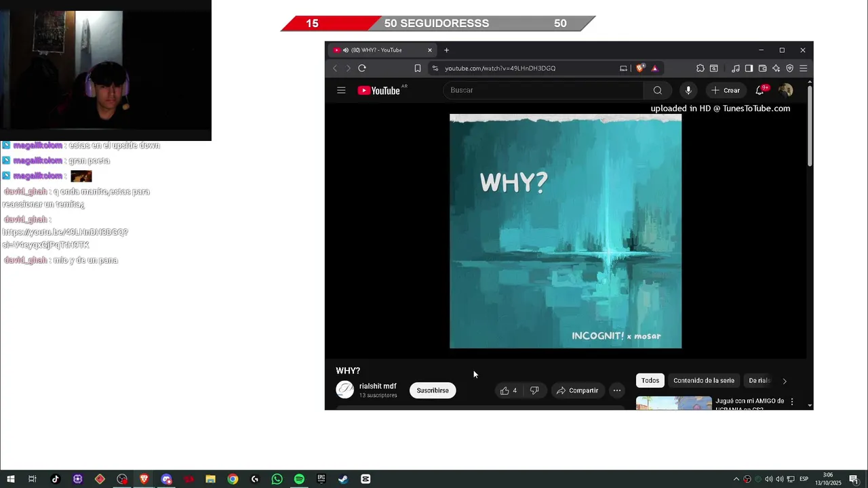Open Leo AI sparkle icon in toolbar
Image resolution: width=868 pixels, height=488 pixels.
[776, 68]
